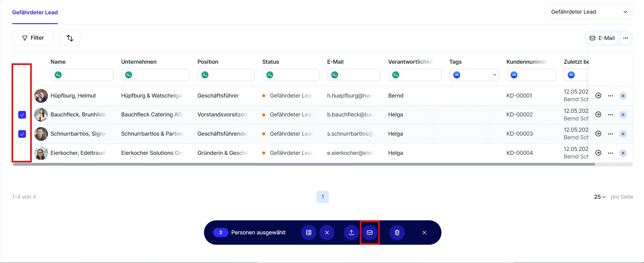Open the Eierkocher row arrow-circle icon
644x263 pixels.
[x=599, y=153]
